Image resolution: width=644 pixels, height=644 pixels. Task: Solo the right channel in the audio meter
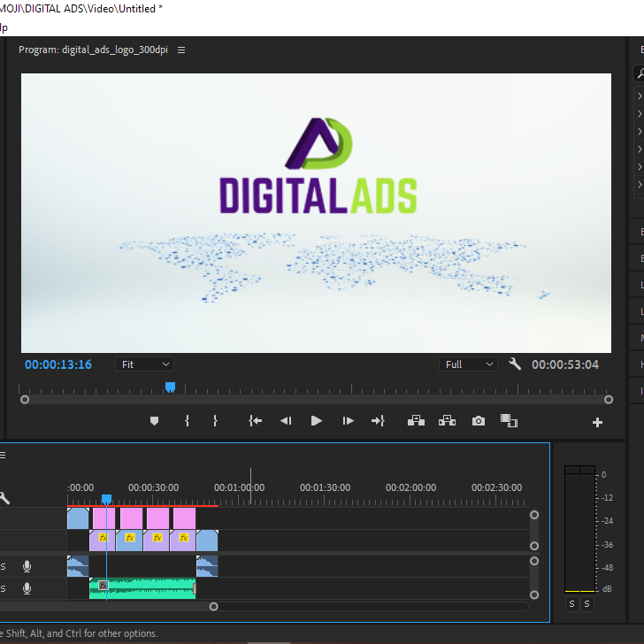coord(586,603)
